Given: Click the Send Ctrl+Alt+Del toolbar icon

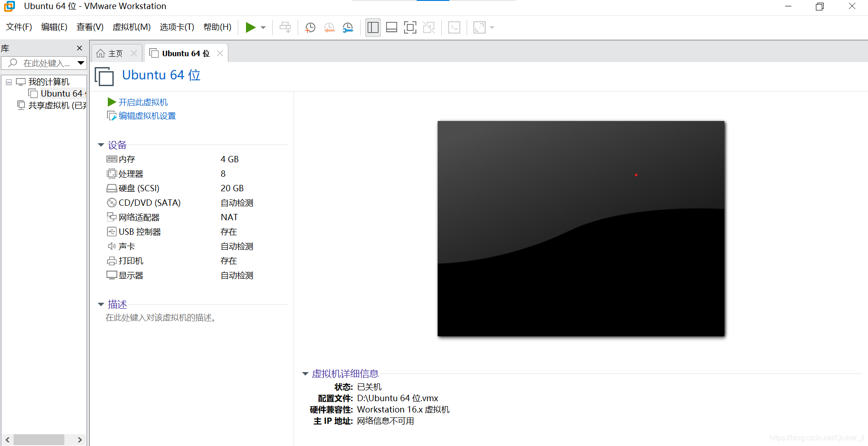Looking at the screenshot, I should [x=285, y=28].
